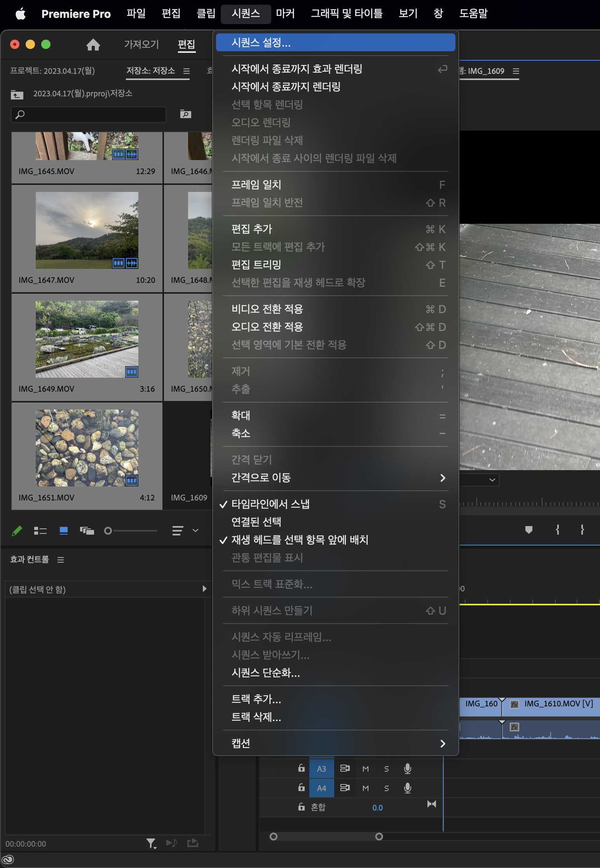600x868 pixels.
Task: Expand the 캡션 submenu
Action: tap(336, 743)
